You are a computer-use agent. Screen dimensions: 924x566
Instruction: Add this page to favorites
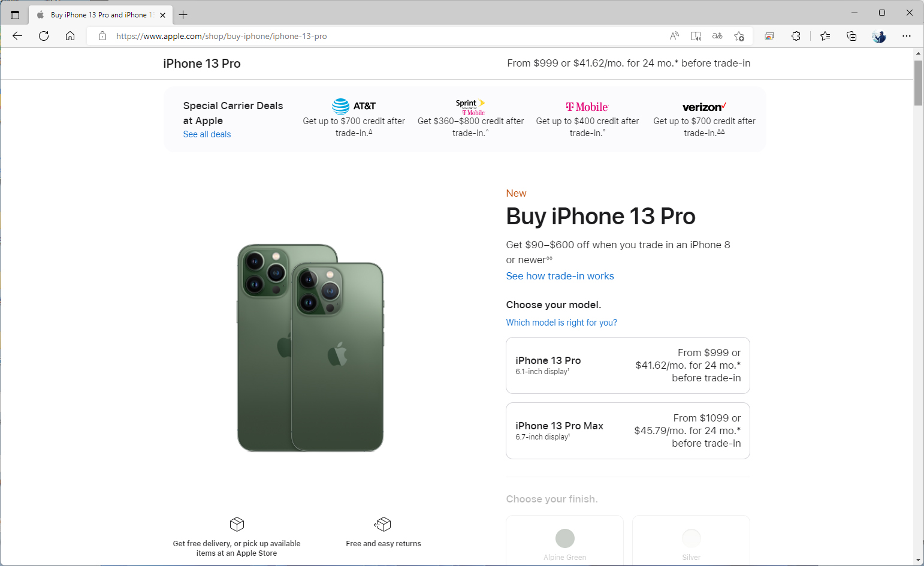[739, 36]
